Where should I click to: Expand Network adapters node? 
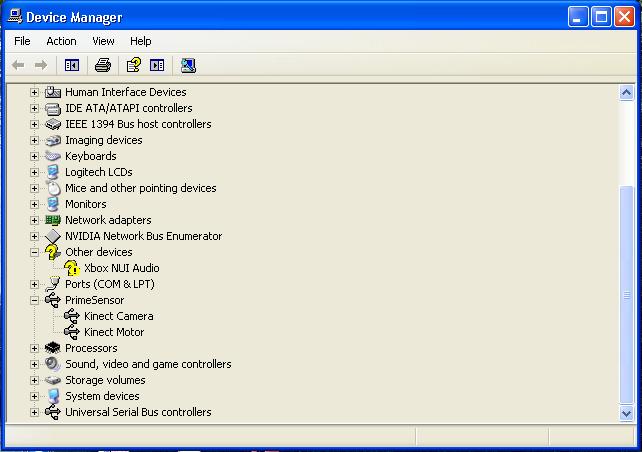pyautogui.click(x=34, y=220)
